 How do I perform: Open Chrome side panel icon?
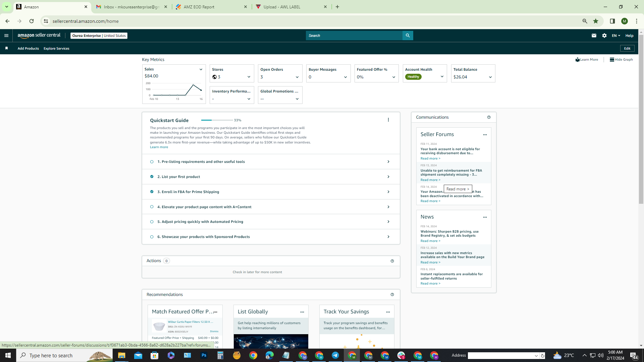tap(612, 21)
